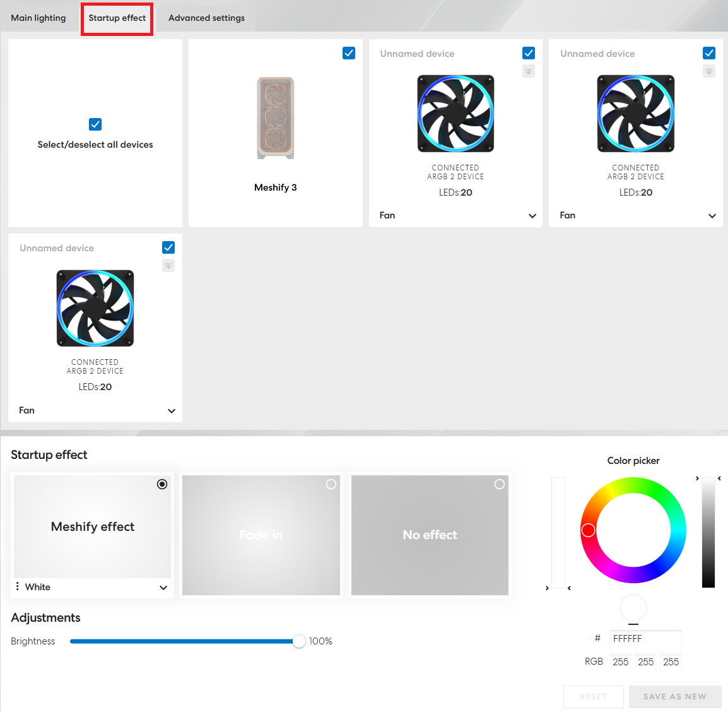728x712 pixels.
Task: Click the first RGB value field
Action: point(620,662)
